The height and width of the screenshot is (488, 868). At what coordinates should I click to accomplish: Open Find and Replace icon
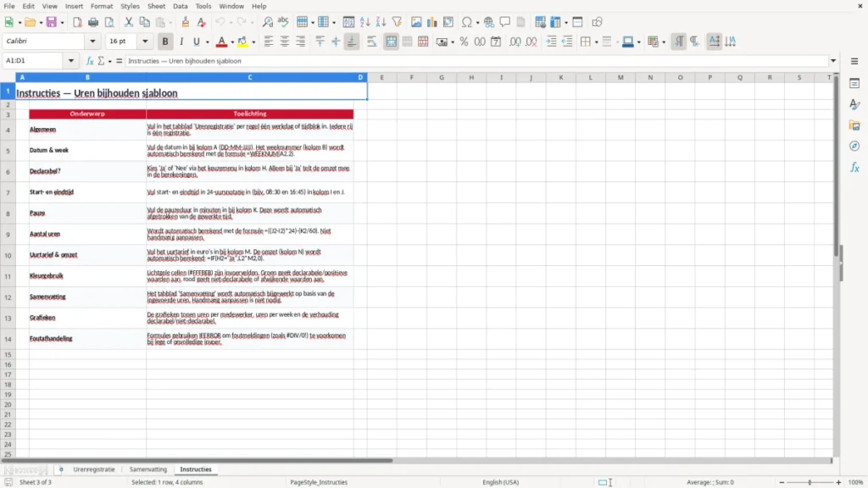pyautogui.click(x=267, y=22)
